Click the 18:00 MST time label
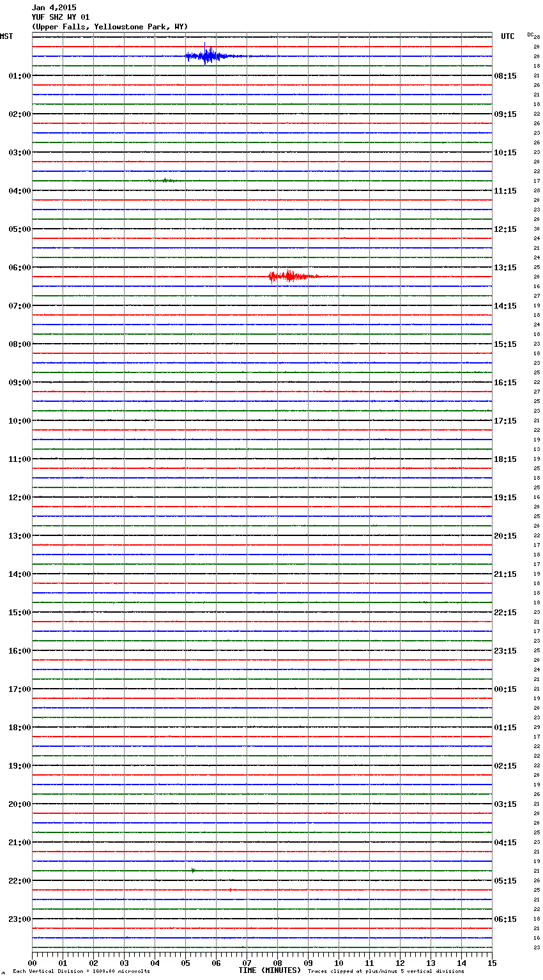The height and width of the screenshot is (980, 543). tap(20, 728)
